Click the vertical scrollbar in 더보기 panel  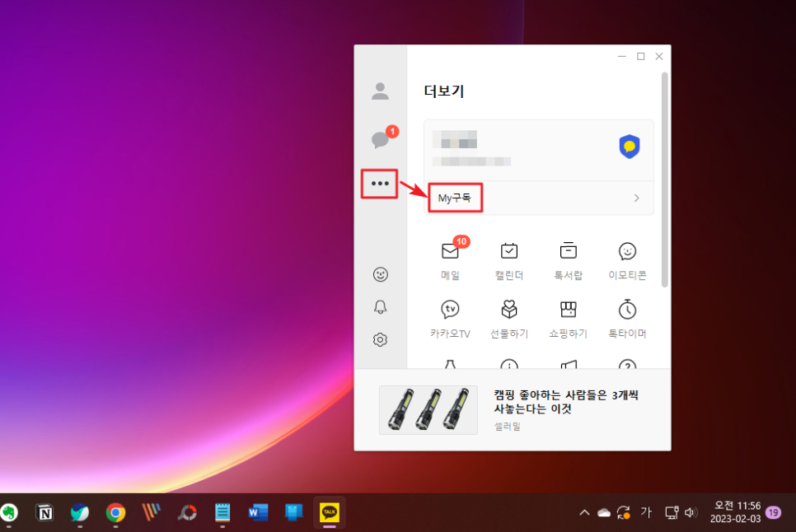[x=664, y=180]
